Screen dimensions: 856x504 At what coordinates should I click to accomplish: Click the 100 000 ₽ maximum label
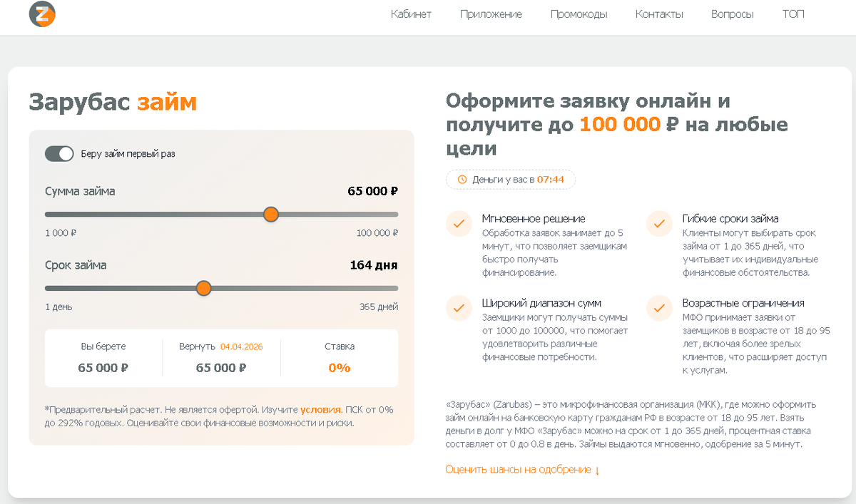pyautogui.click(x=377, y=233)
